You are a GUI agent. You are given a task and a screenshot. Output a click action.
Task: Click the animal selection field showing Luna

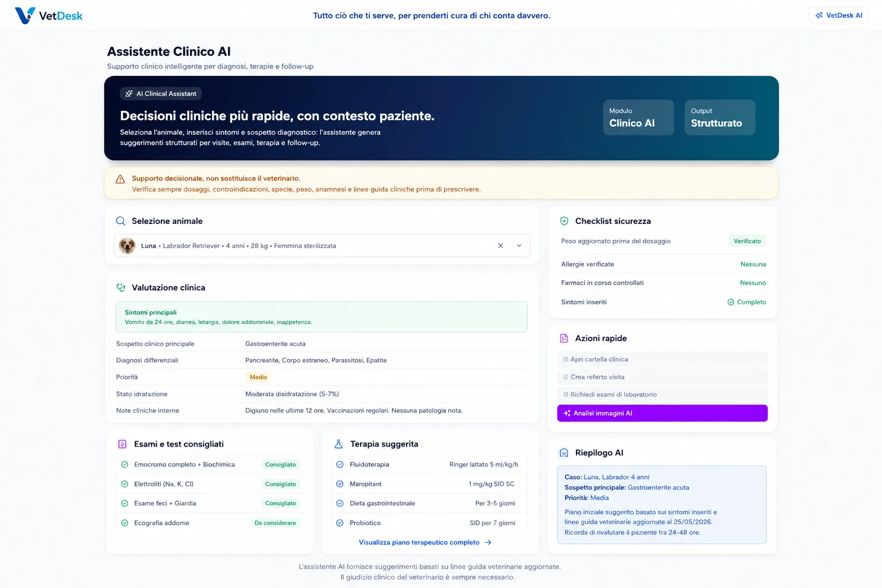[322, 246]
